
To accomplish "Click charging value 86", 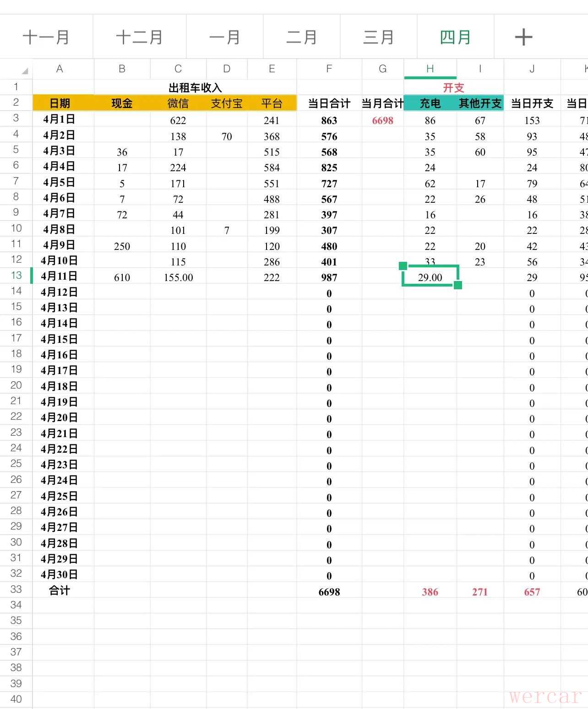I will (x=430, y=120).
